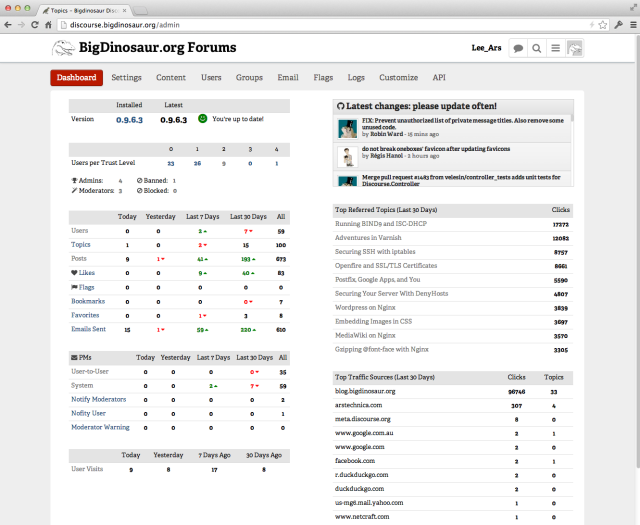Open the browser wrench tool icon
Screen dimensions: 640x525
pos(618,25)
